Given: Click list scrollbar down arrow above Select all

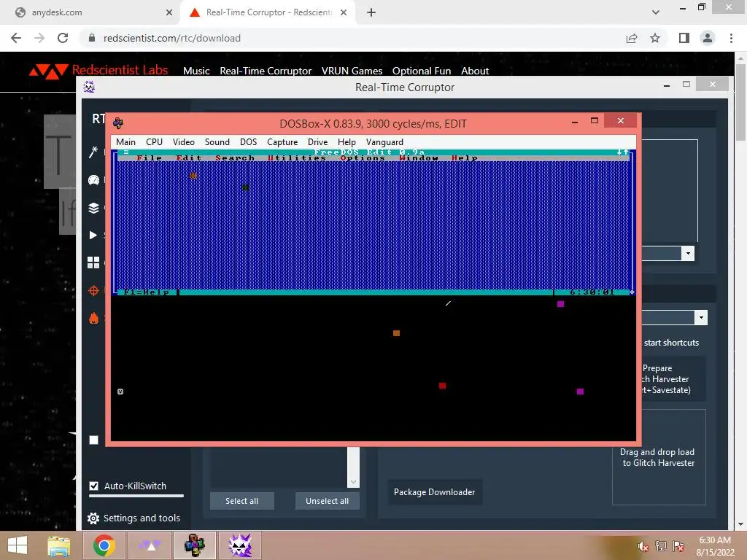Looking at the screenshot, I should pyautogui.click(x=354, y=482).
